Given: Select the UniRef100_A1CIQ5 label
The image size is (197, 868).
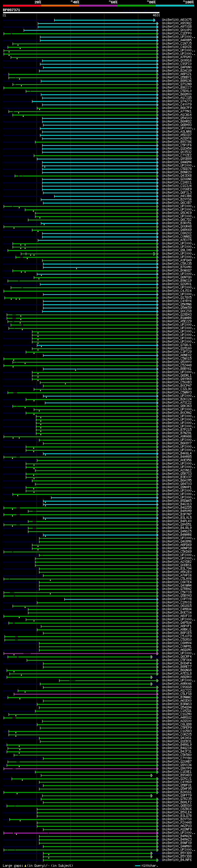Looking at the screenshot, I should 177,98.
